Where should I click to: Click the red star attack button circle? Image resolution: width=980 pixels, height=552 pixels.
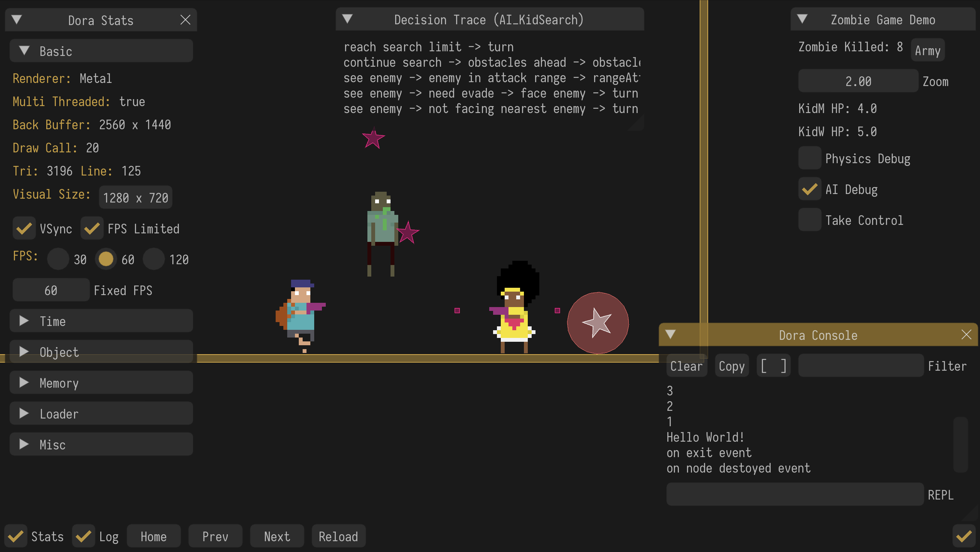tap(598, 323)
